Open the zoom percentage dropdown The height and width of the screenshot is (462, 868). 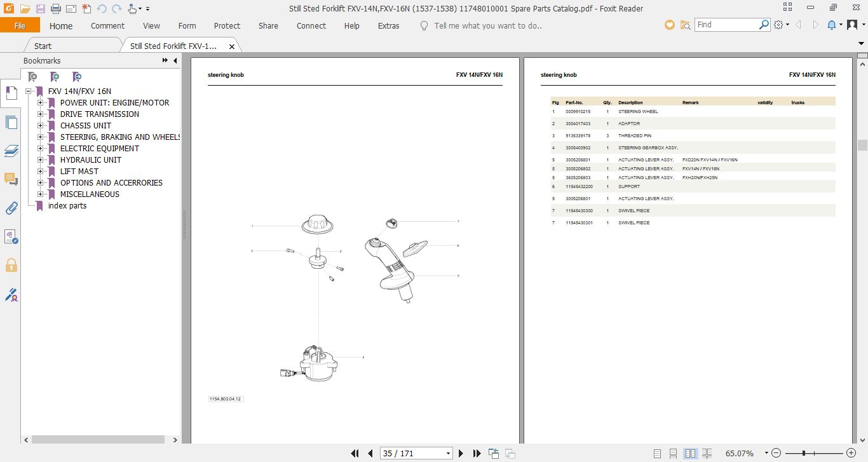766,453
